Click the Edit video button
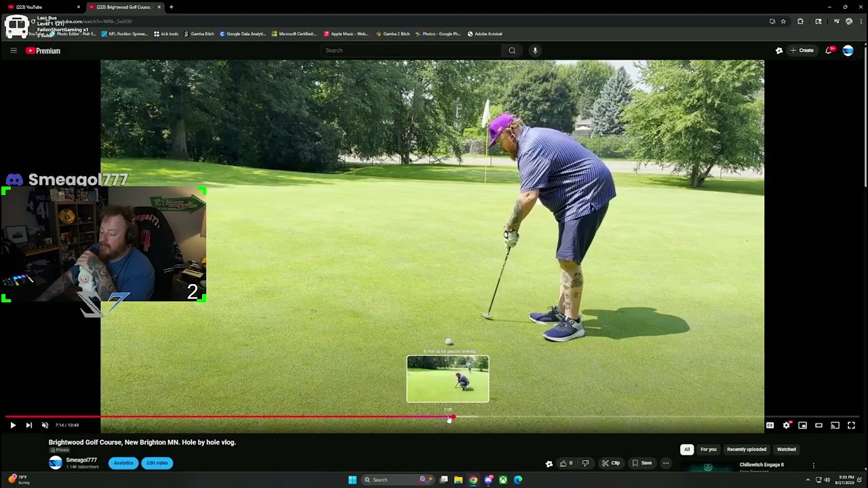Image resolution: width=868 pixels, height=488 pixels. coord(157,463)
